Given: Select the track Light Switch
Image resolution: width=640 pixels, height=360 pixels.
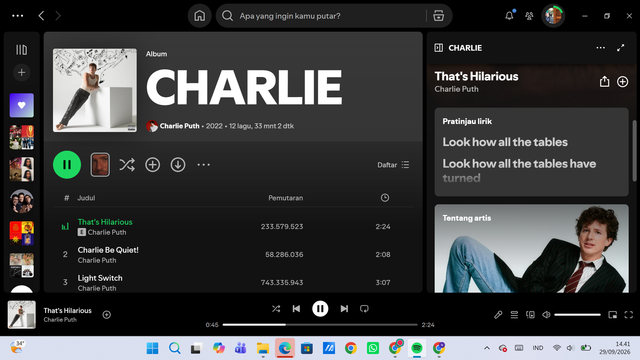Looking at the screenshot, I should [x=100, y=278].
